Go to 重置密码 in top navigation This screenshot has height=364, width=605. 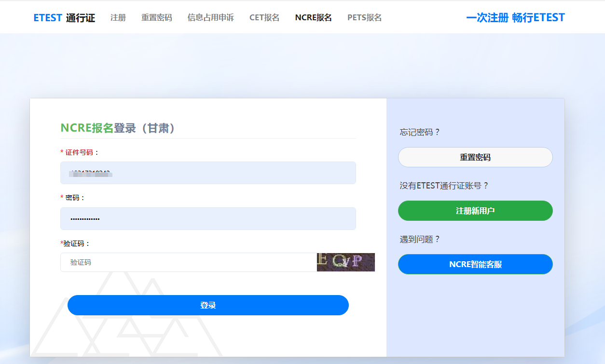pyautogui.click(x=156, y=18)
